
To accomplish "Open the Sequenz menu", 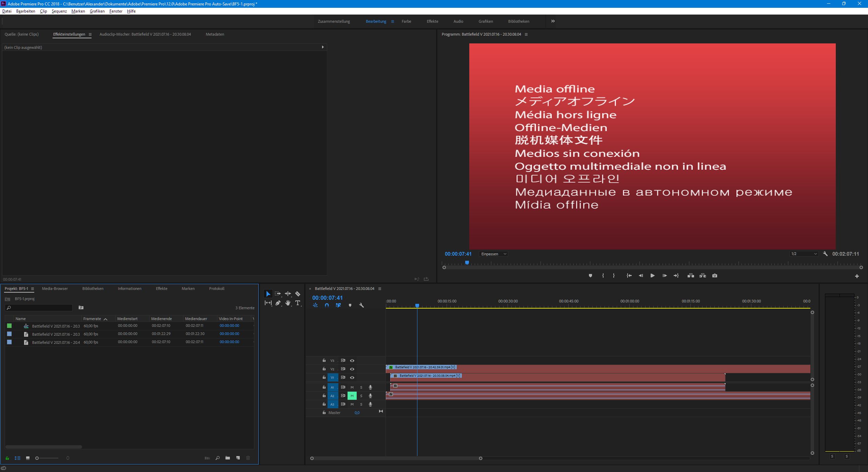I will (59, 11).
